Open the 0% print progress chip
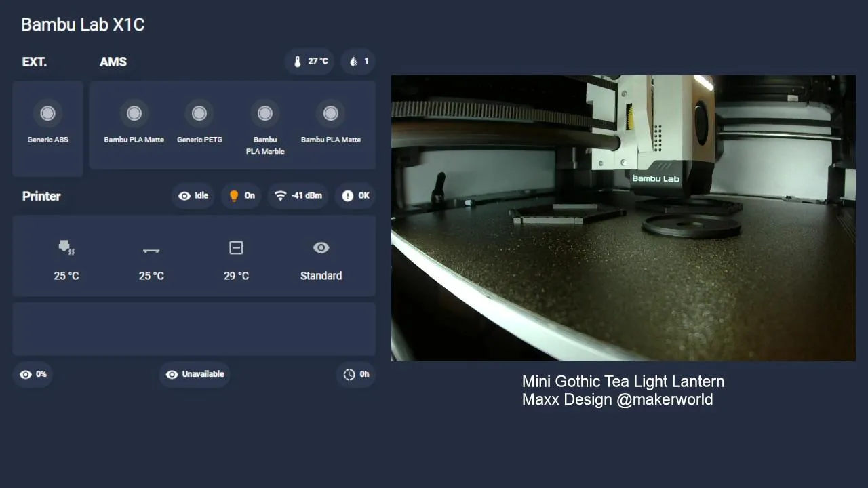Image resolution: width=868 pixels, height=488 pixels. pos(33,374)
